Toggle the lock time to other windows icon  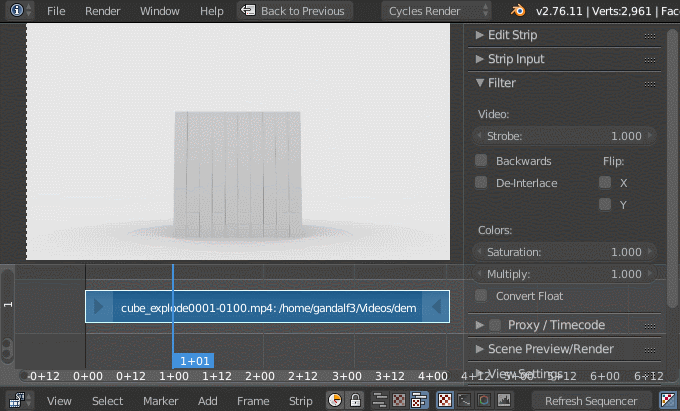coord(355,400)
